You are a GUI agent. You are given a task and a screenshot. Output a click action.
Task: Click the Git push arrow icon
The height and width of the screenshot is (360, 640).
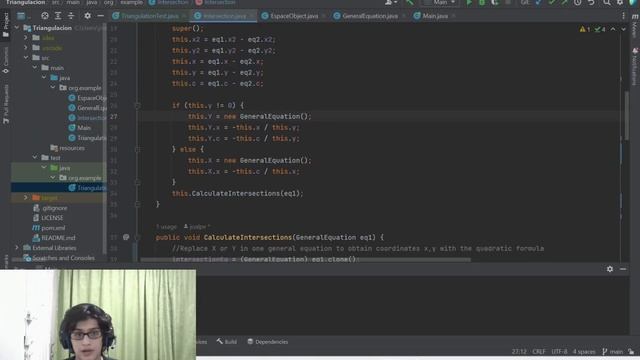tap(564, 3)
